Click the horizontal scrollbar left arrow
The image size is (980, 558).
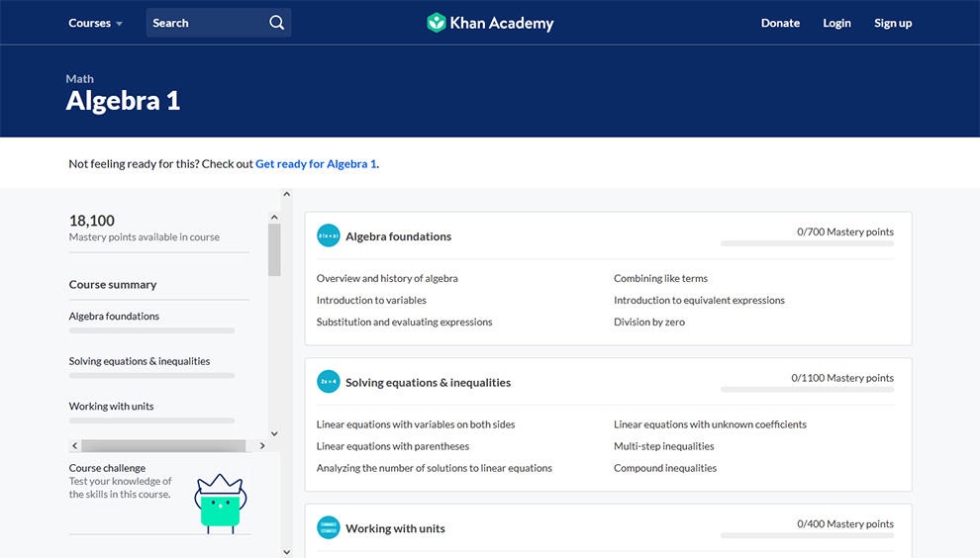tap(75, 445)
